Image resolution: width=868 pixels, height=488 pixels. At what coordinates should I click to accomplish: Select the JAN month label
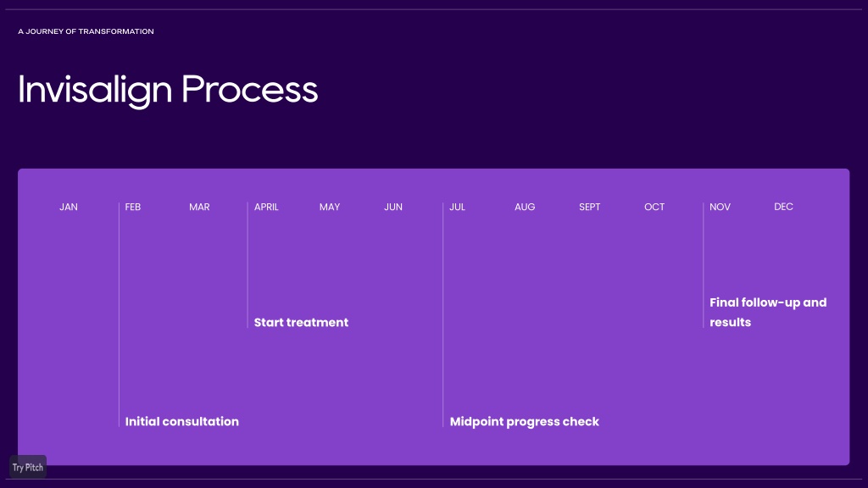[69, 207]
